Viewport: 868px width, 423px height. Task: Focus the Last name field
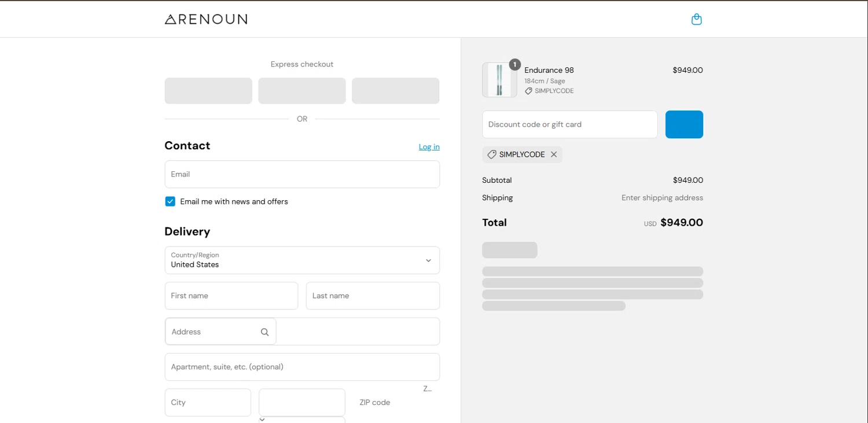(x=373, y=296)
